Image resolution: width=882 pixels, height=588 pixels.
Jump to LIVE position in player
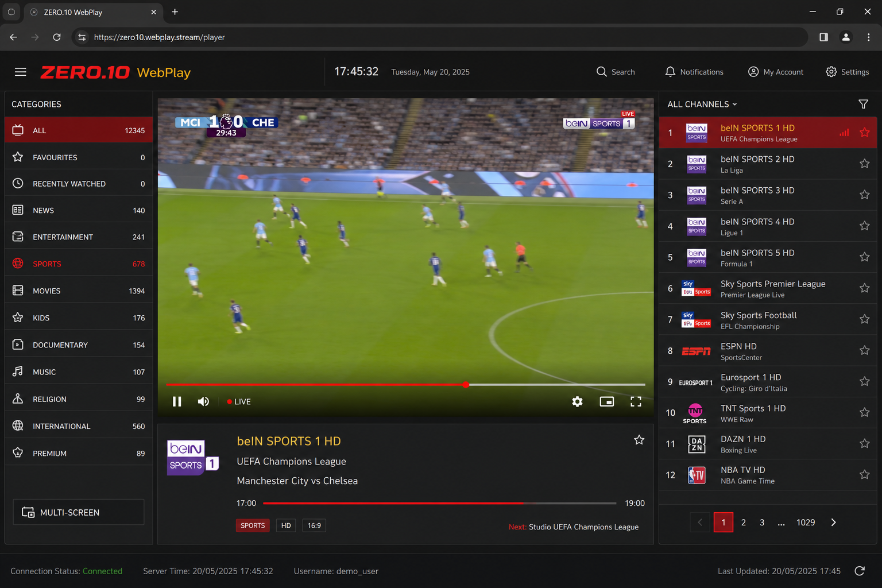tap(239, 401)
